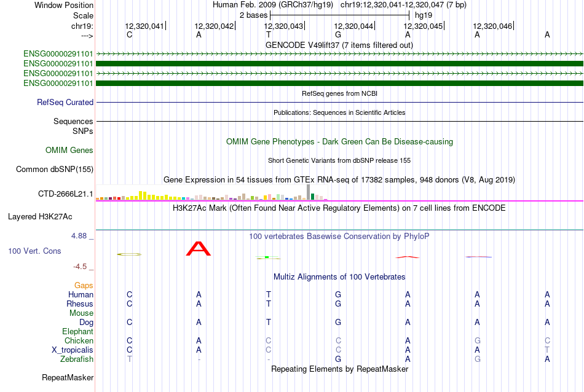This screenshot has width=584, height=392.
Task: Click the faded T base in the X_tropicalis row
Action: (x=547, y=350)
